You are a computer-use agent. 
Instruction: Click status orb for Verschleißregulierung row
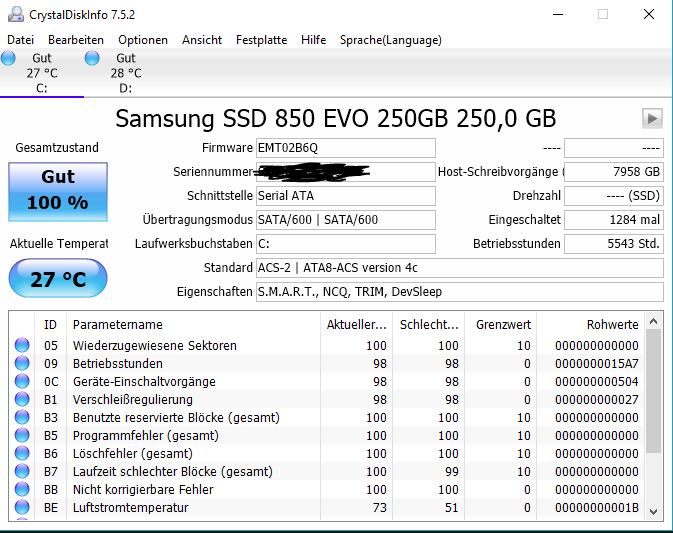click(22, 399)
